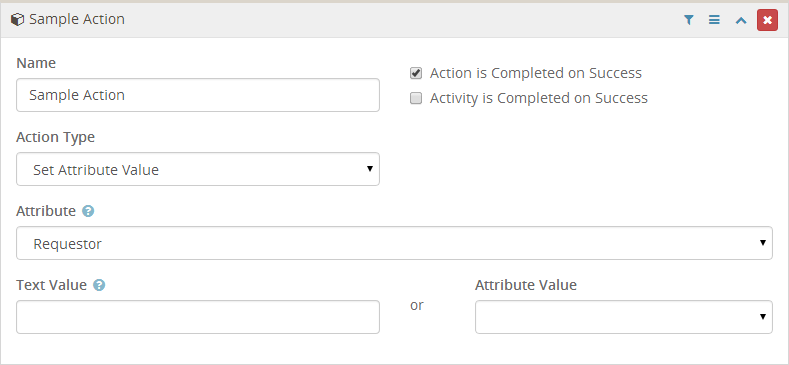
Task: Click the Activity is Completed on Success label
Action: pos(539,98)
